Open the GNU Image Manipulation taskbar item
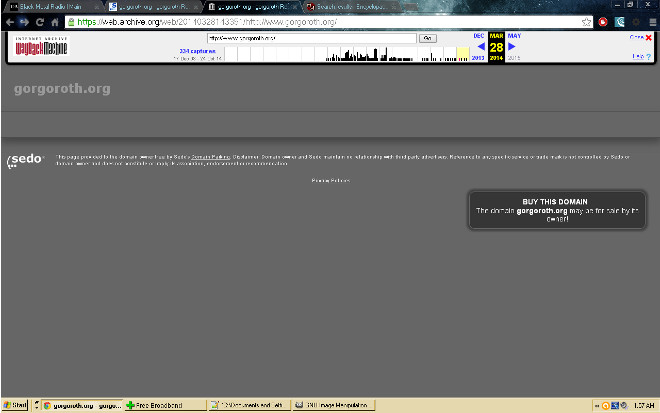This screenshot has width=660, height=413. 333,405
